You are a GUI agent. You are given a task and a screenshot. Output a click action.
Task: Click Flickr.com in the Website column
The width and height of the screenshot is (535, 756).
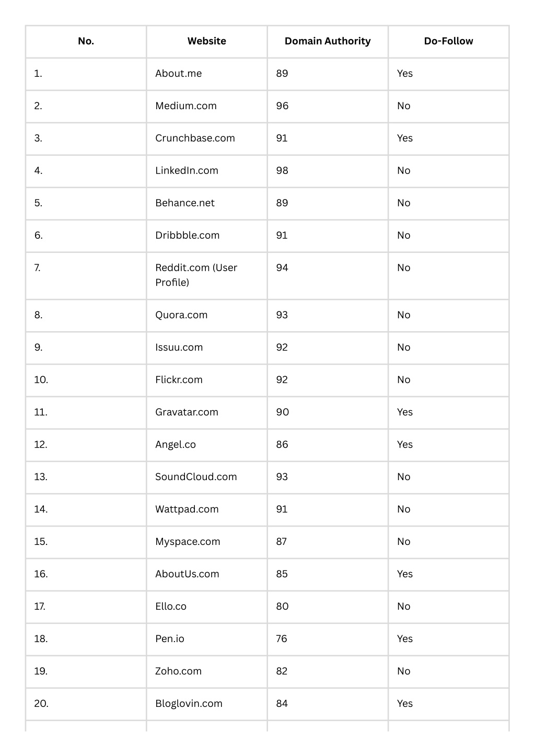click(x=179, y=380)
